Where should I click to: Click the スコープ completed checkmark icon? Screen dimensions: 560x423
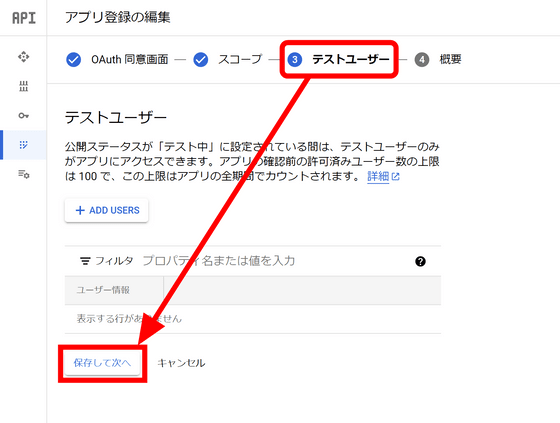click(x=201, y=60)
